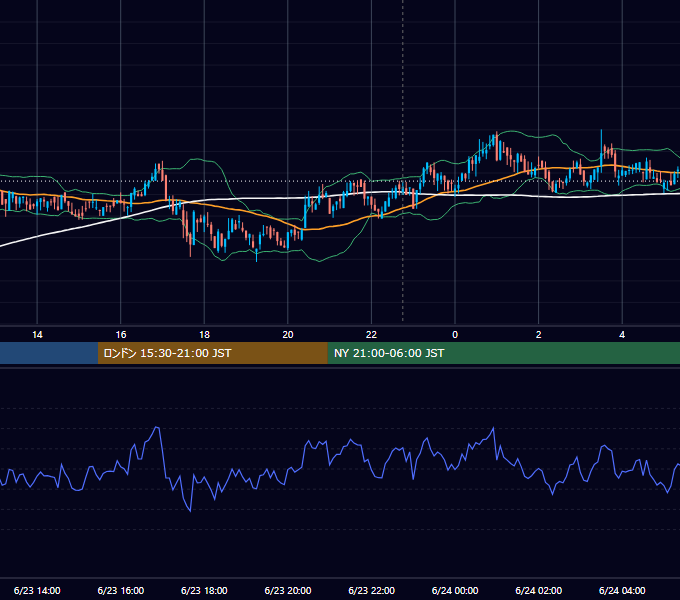Click the 6/23 16:00 time label

pos(121,590)
